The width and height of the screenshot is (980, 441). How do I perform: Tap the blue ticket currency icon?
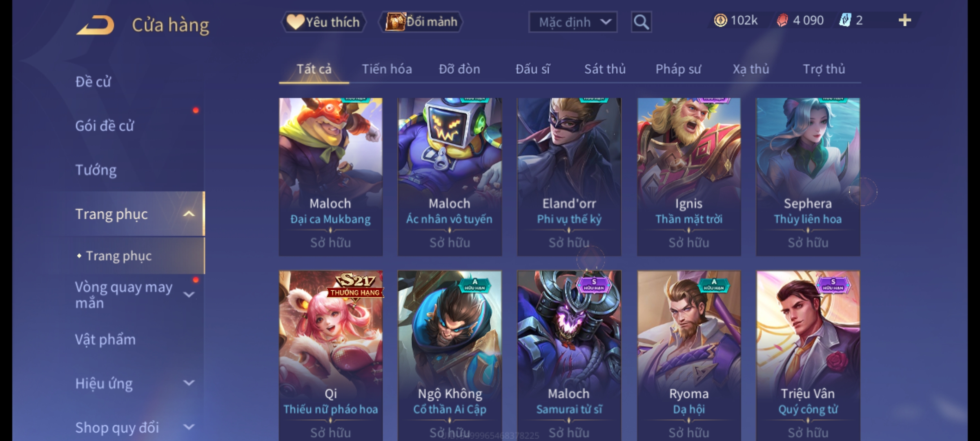click(x=844, y=20)
